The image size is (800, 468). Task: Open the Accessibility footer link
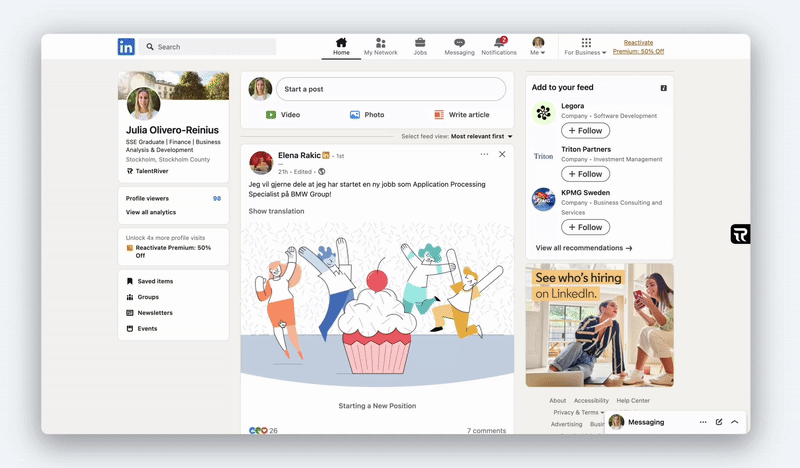(591, 401)
